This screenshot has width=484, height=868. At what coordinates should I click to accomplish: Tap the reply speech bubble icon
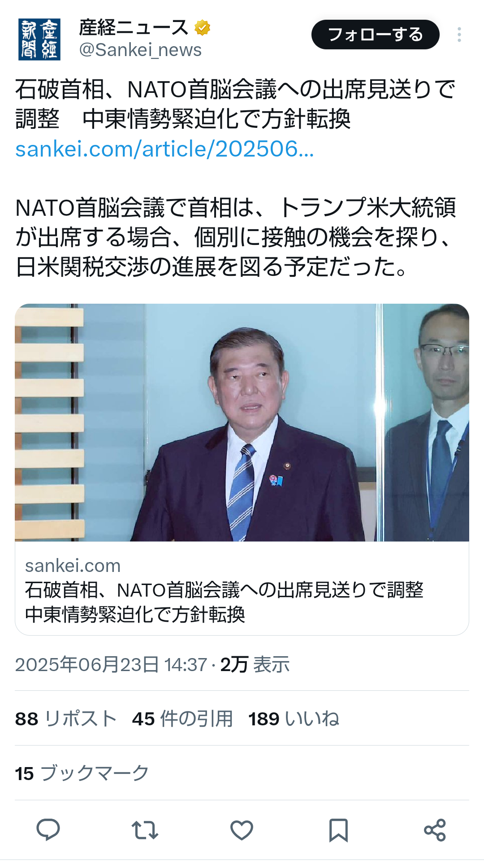coord(48,830)
